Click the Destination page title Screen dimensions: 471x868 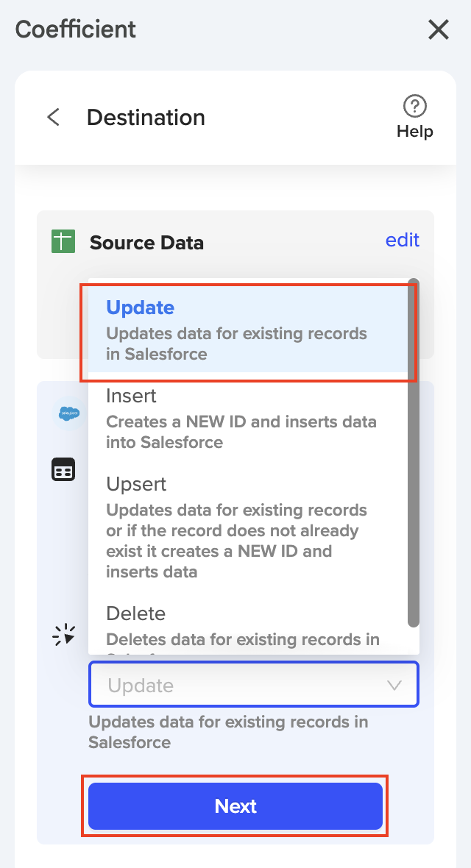[146, 118]
